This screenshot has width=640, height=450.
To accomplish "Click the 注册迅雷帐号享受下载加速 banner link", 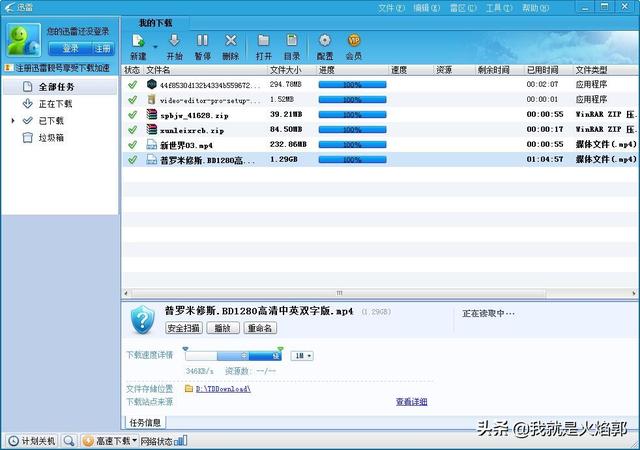I will [x=62, y=68].
